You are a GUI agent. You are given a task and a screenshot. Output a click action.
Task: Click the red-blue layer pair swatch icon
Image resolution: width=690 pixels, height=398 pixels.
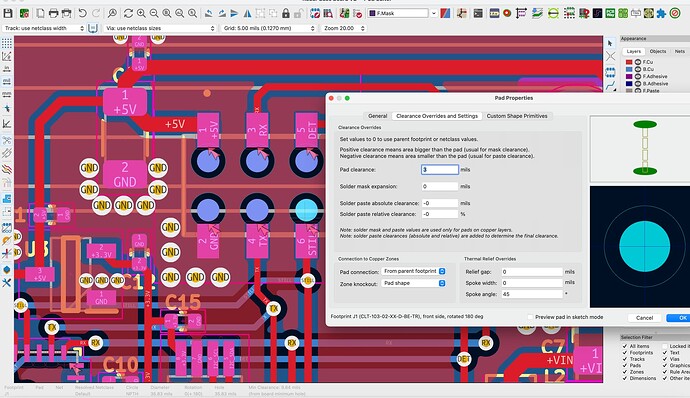[445, 14]
